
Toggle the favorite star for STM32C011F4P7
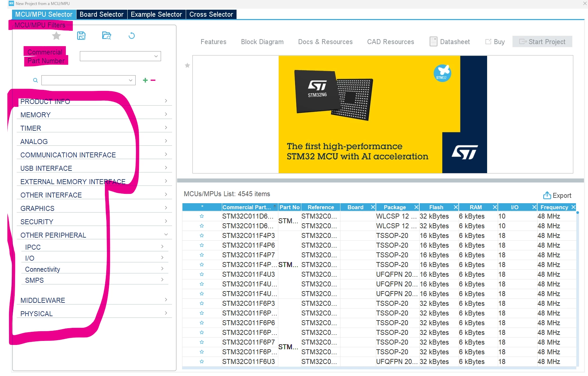(x=202, y=255)
